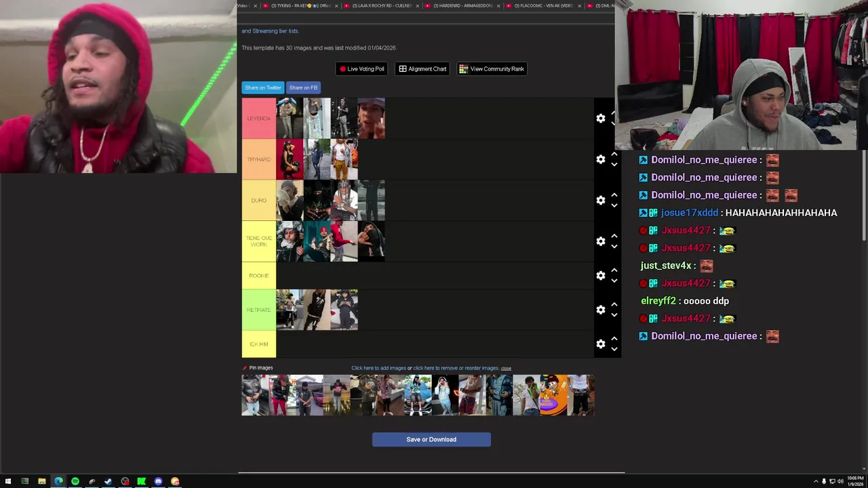Show hidden system tray icons
The height and width of the screenshot is (488, 868).
816,481
